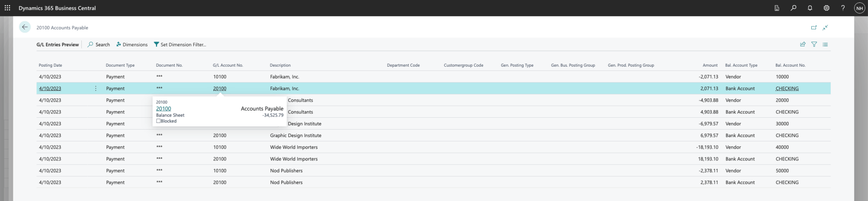The height and width of the screenshot is (201, 868).
Task: Sort by the Document No. column header
Action: [x=169, y=65]
